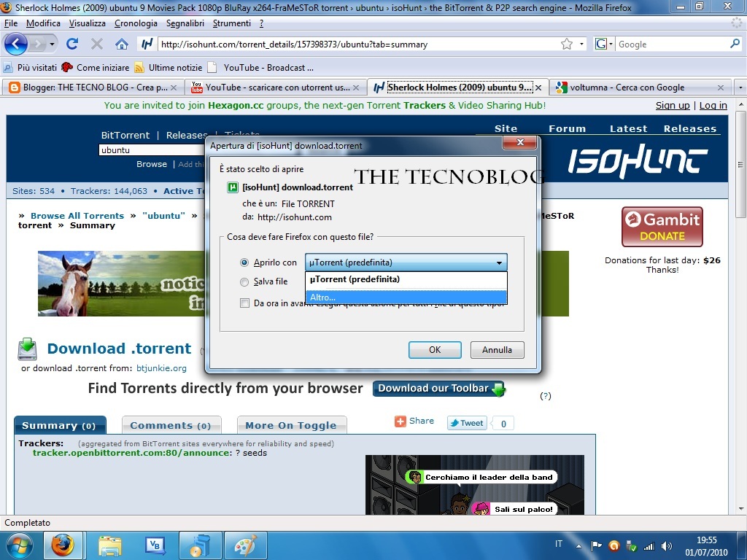Enable the 'Da ora in avanti' checkbox
747x560 pixels.
244,303
